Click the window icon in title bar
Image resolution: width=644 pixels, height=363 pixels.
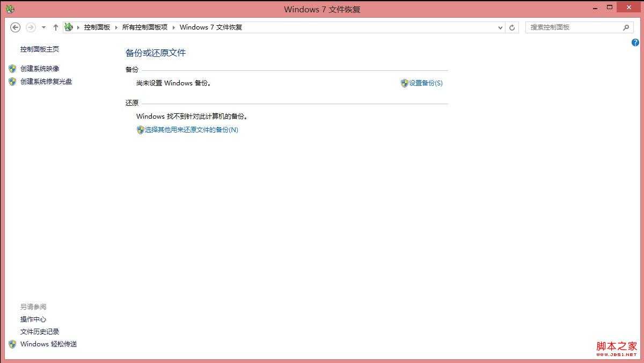click(10, 9)
